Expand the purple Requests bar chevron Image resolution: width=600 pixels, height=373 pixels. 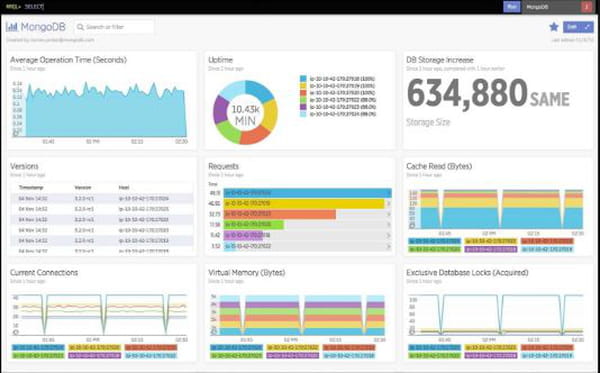(x=388, y=236)
